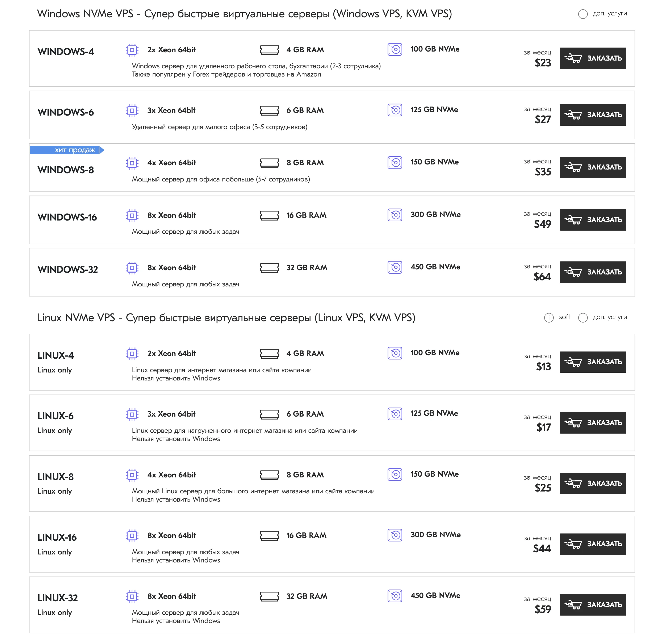The image size is (646, 644).
Task: Select the WINDOWS-32 plan title
Action: click(68, 269)
